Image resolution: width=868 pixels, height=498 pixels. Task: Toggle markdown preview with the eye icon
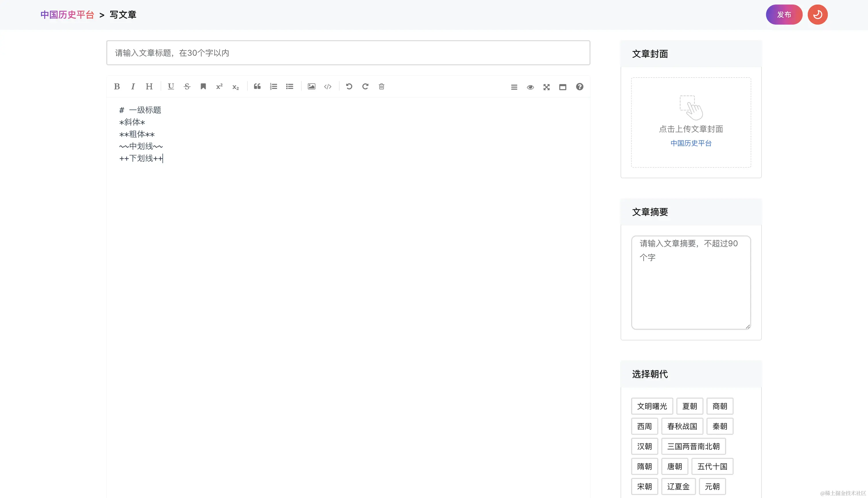530,87
